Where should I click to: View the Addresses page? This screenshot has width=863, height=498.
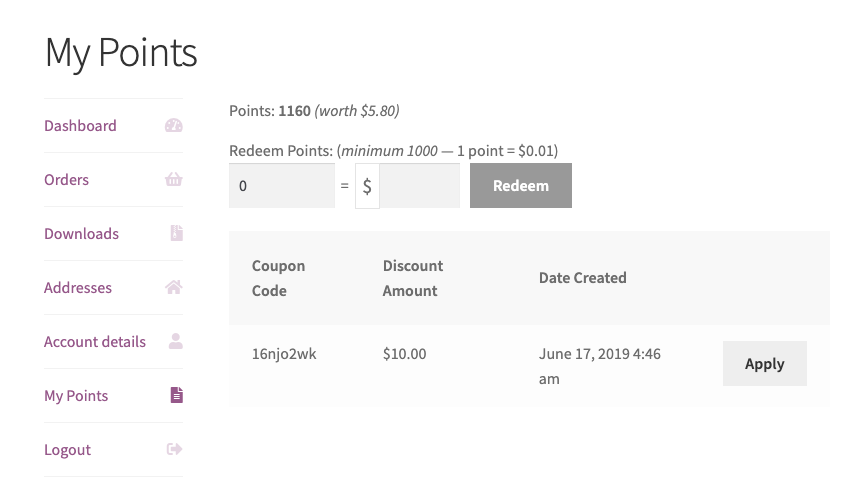click(x=78, y=287)
